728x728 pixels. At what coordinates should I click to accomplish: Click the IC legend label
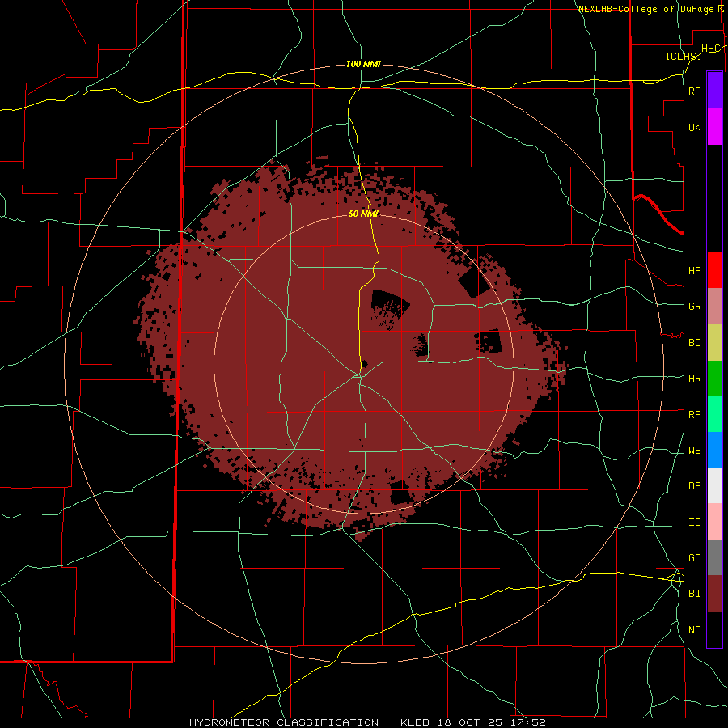click(694, 523)
